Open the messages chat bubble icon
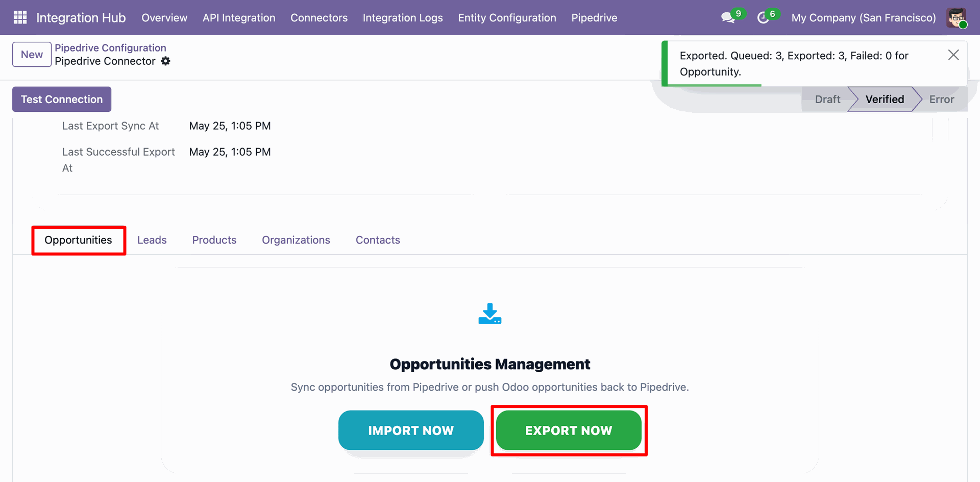 tap(728, 18)
